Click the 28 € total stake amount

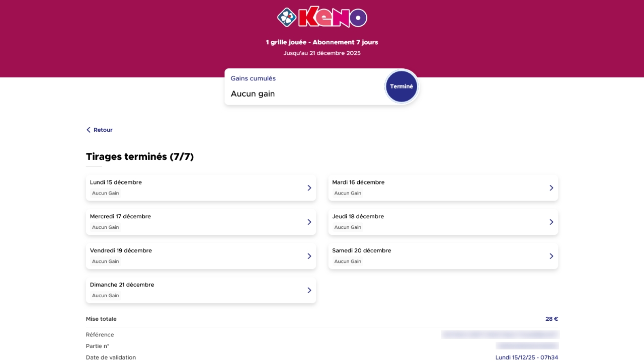551,319
